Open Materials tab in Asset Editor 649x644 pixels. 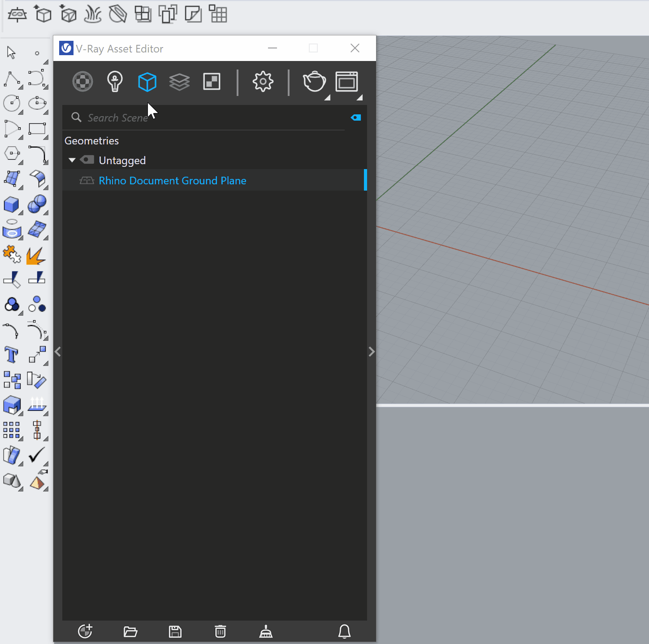pyautogui.click(x=83, y=82)
